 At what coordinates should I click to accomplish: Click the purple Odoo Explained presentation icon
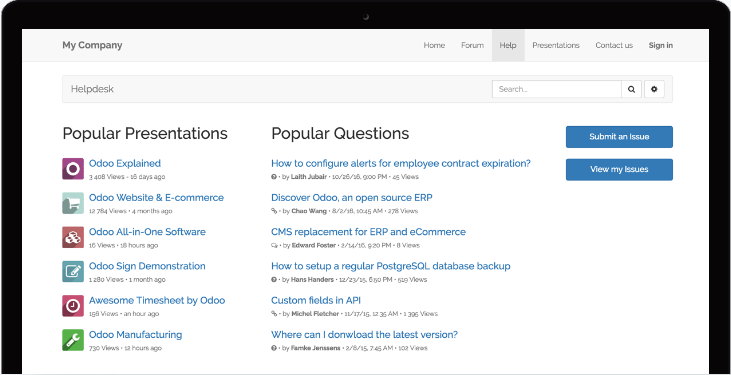[x=73, y=169]
